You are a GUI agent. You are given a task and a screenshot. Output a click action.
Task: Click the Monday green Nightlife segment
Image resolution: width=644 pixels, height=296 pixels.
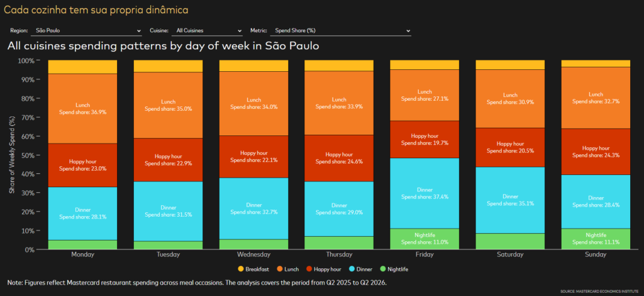tap(82, 244)
